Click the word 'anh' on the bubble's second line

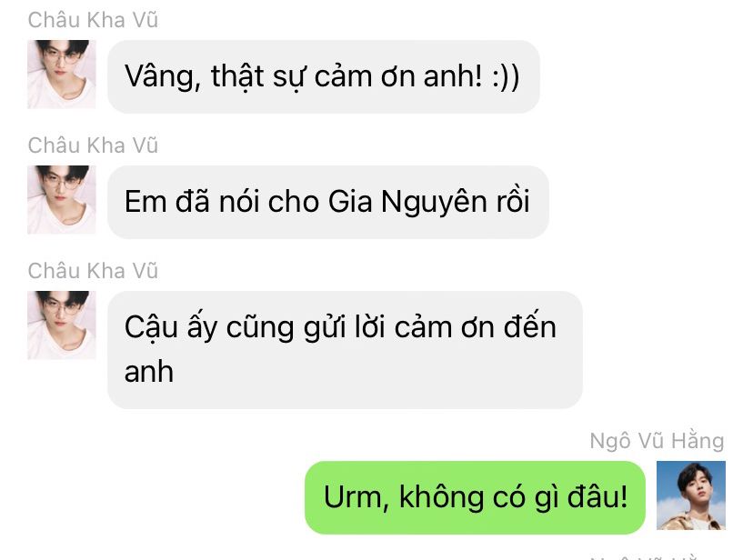coord(149,372)
